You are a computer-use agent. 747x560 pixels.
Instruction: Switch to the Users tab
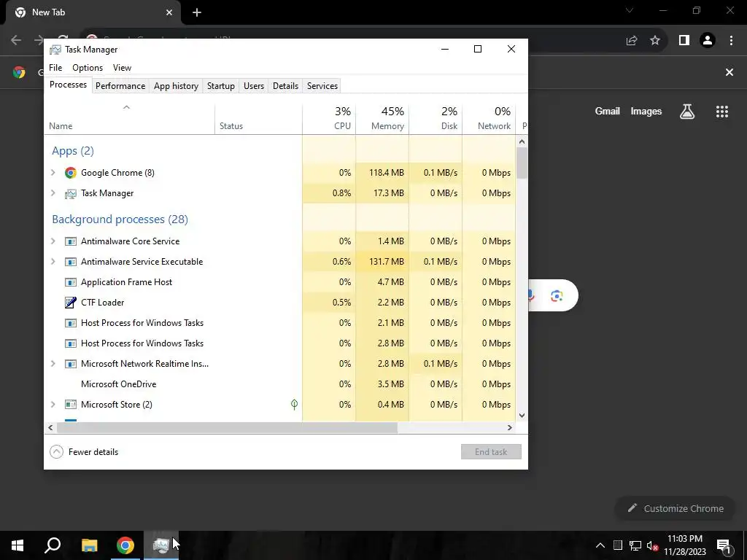(x=253, y=86)
